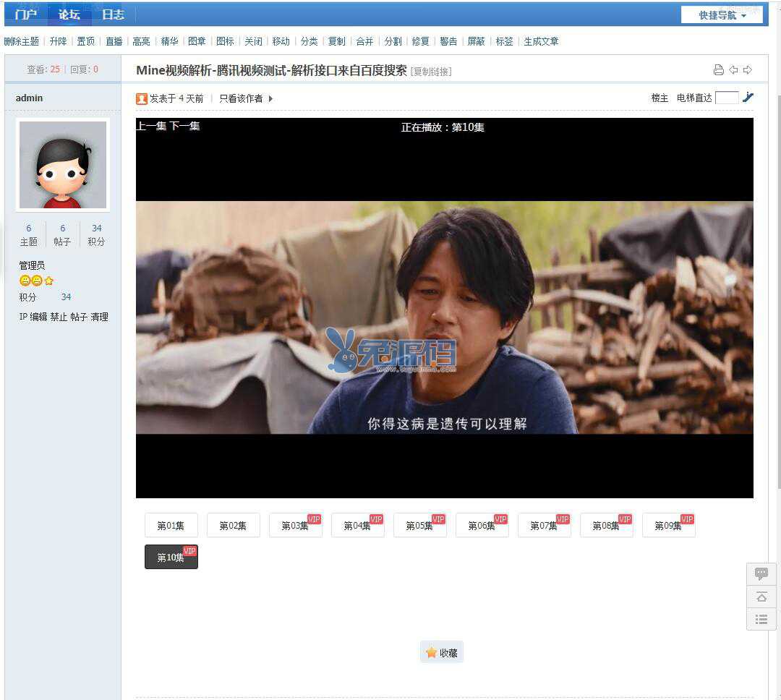The height and width of the screenshot is (700, 781).
Task: Click 禁止 link under admin profile
Action: pyautogui.click(x=59, y=317)
